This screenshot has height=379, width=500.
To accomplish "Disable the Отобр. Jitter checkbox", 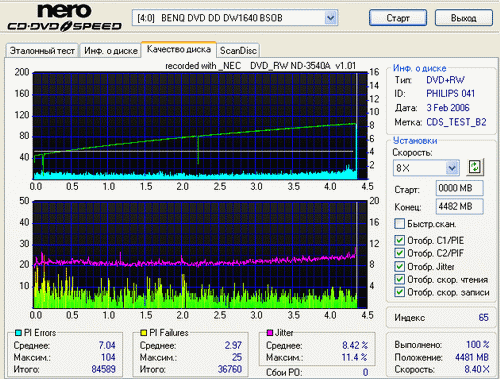I will pyautogui.click(x=399, y=266).
